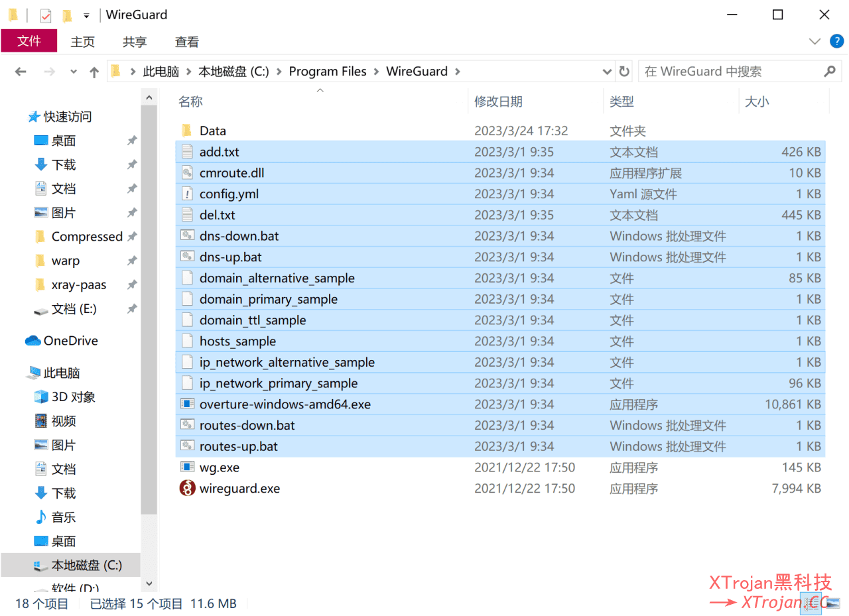
Task: Click the cmroute.dll file icon
Action: pos(187,173)
